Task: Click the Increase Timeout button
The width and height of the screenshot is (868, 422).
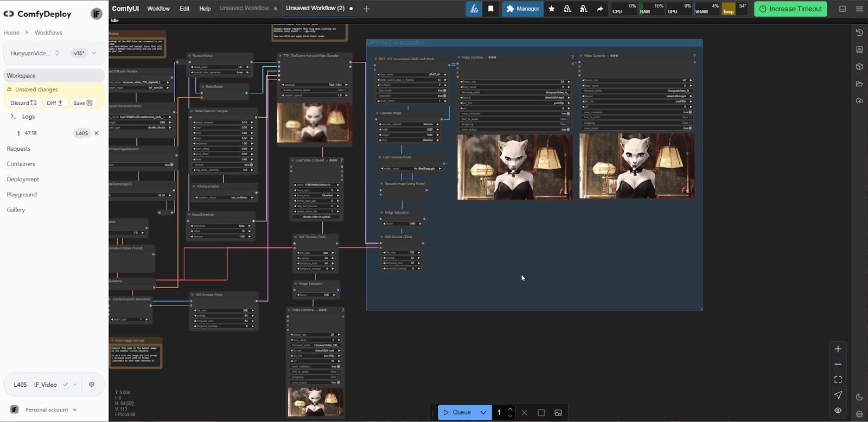Action: pos(790,9)
